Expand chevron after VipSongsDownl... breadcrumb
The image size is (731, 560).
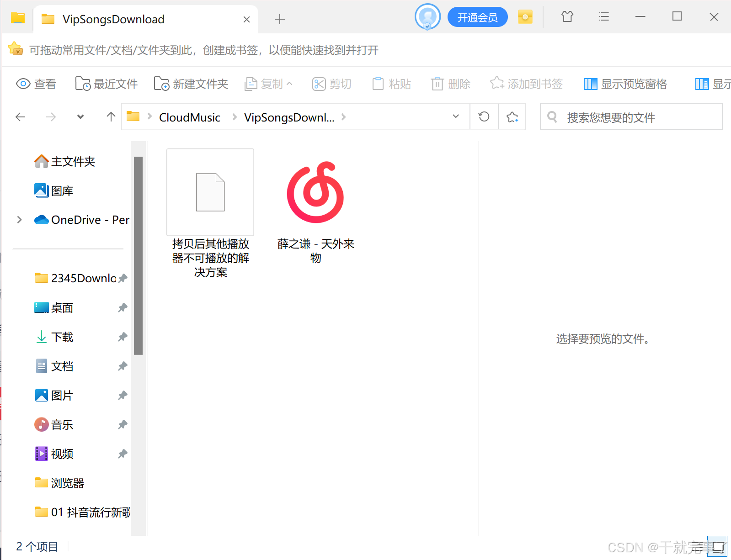(x=344, y=117)
